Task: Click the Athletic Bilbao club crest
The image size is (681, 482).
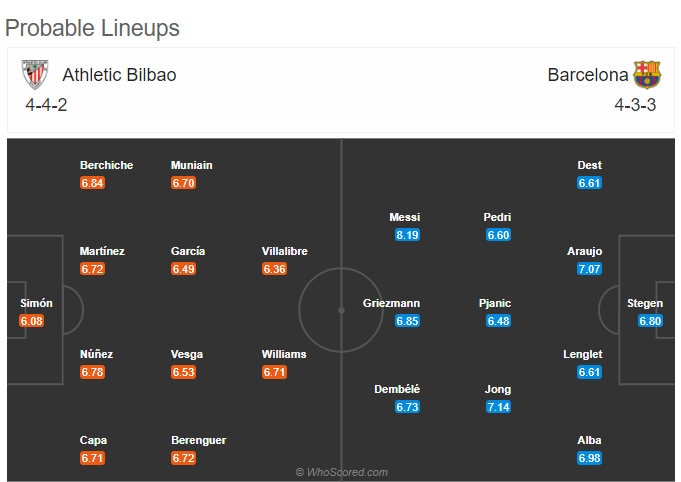Action: click(x=35, y=75)
